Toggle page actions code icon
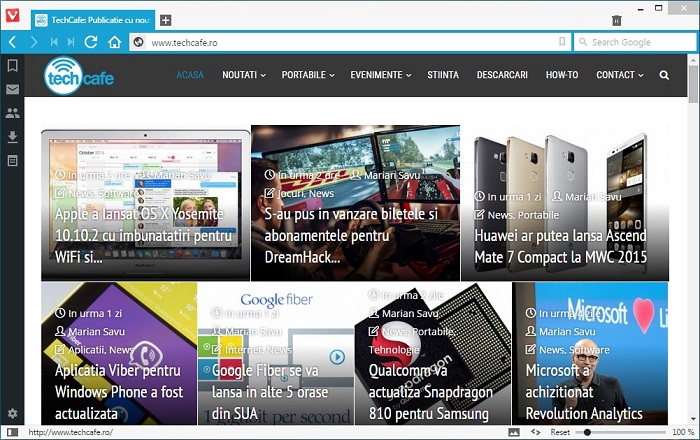This screenshot has width=700, height=440. (536, 432)
